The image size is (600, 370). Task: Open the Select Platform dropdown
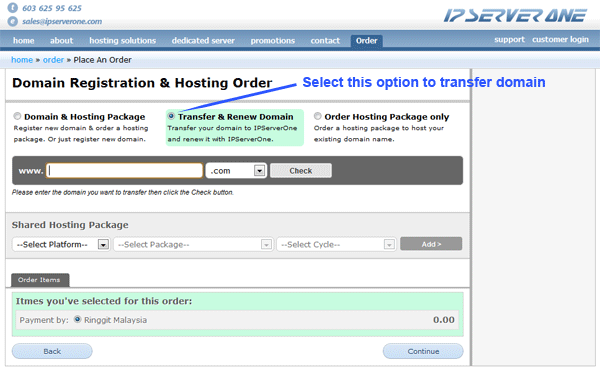61,244
